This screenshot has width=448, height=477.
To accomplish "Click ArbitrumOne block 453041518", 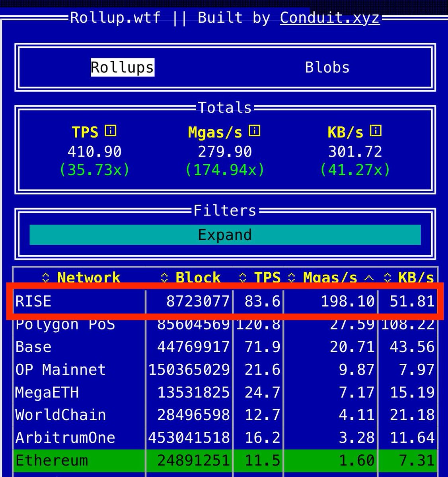I will (x=189, y=438).
